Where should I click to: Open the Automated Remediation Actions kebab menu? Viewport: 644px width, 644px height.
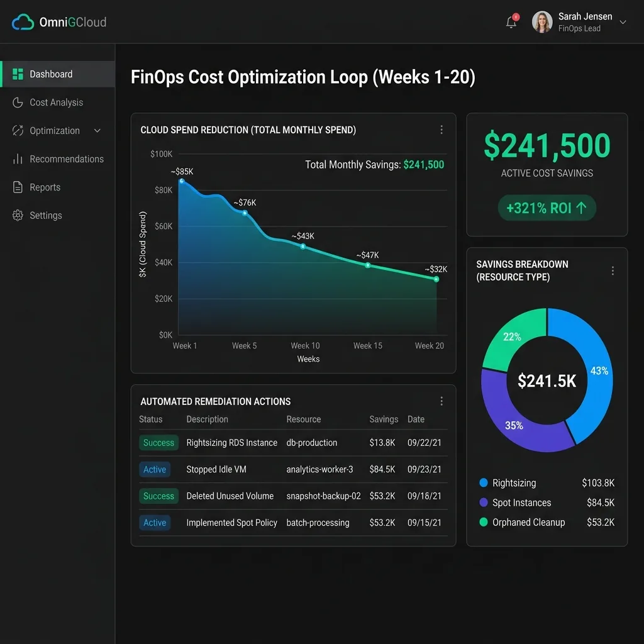point(441,401)
